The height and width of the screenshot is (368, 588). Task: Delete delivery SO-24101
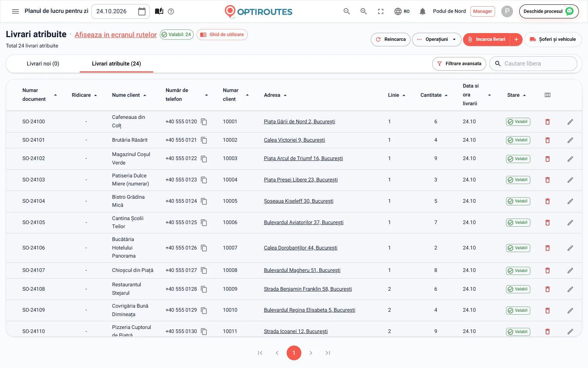tap(548, 140)
